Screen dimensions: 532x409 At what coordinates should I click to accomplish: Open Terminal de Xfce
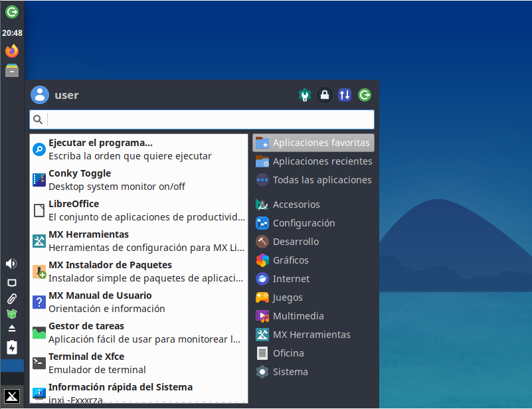(139, 363)
